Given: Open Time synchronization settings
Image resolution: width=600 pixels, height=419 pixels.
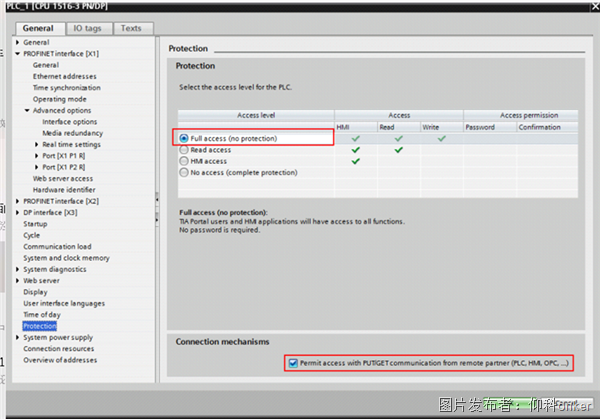Looking at the screenshot, I should (67, 88).
